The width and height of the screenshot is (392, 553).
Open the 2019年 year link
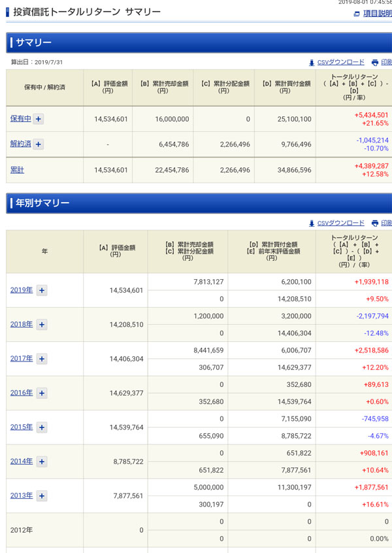coord(21,290)
